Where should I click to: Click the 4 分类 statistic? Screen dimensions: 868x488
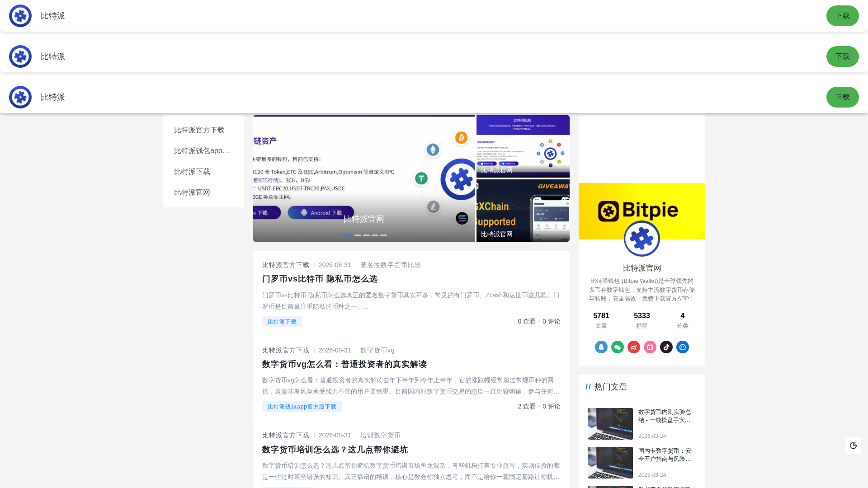(x=683, y=320)
